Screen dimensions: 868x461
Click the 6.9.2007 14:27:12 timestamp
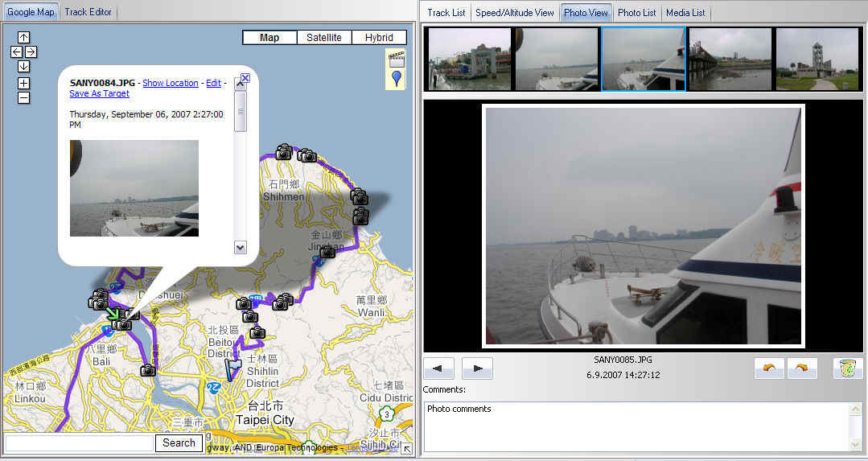[x=623, y=375]
